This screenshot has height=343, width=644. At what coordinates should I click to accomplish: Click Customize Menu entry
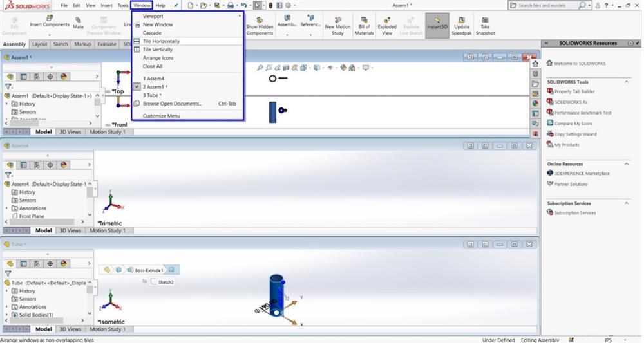187,116
